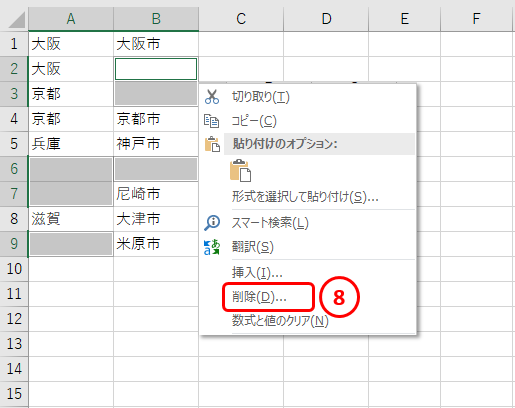Viewport: 515px width, 408px height.
Task: Click the scissors cut icon
Action: click(x=212, y=97)
